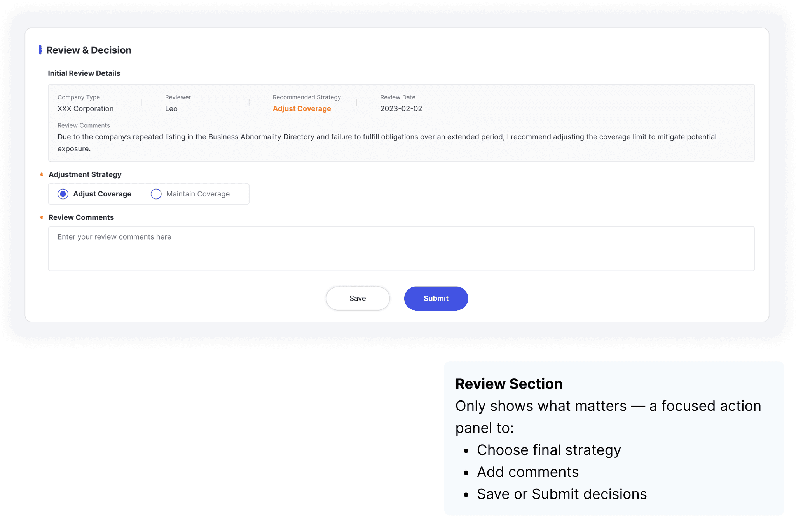The height and width of the screenshot is (532, 796).
Task: Click the asterisk next to Review Comments label
Action: [x=41, y=217]
